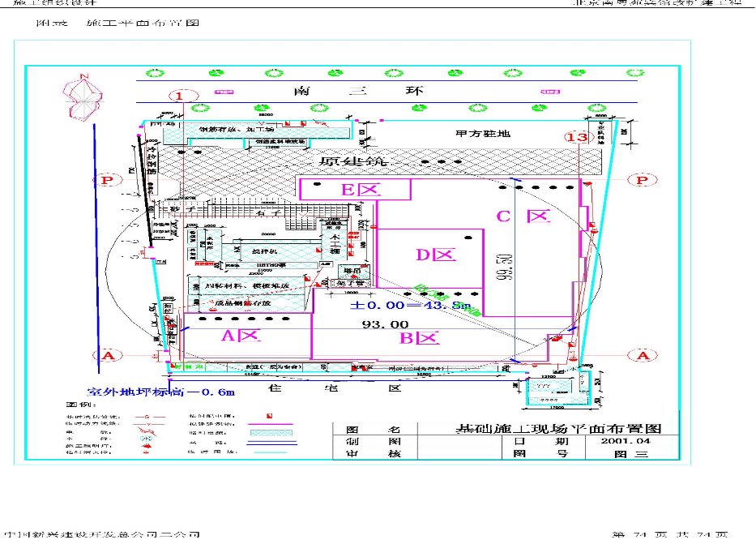The height and width of the screenshot is (544, 756).
Task: Click the left P axis bubble
Action: [105, 179]
